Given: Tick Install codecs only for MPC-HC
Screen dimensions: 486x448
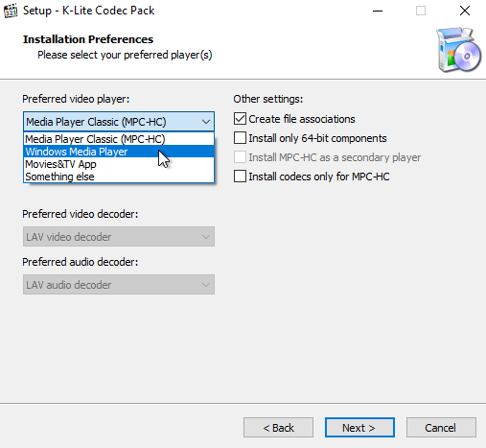Looking at the screenshot, I should pos(240,177).
